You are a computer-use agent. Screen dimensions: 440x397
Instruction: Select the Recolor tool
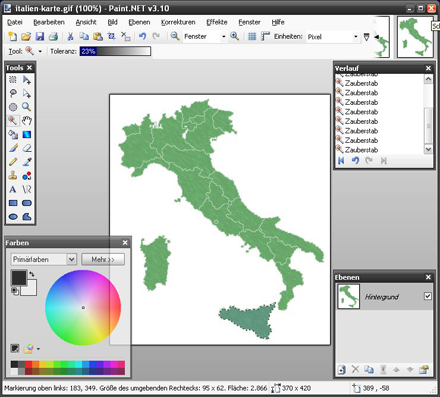27,175
